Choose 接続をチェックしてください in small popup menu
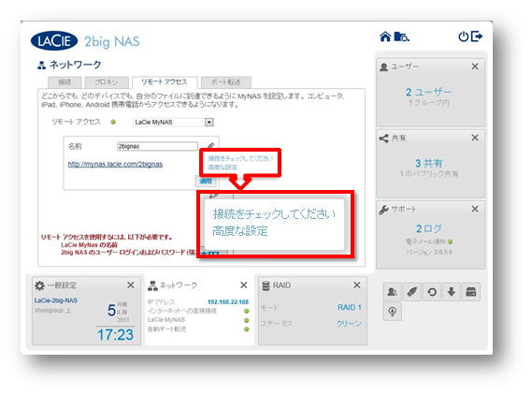Screen dimensions: 532x394 [240, 158]
